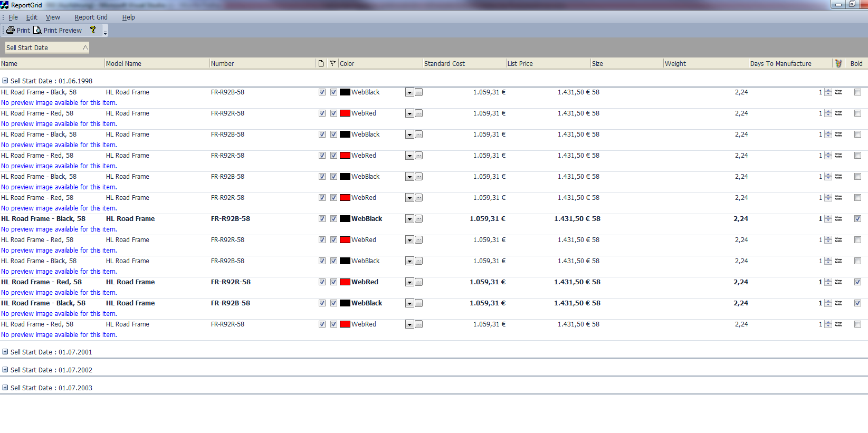Click barcode-style icon in bold WebRed row
This screenshot has width=868, height=433.
(838, 282)
